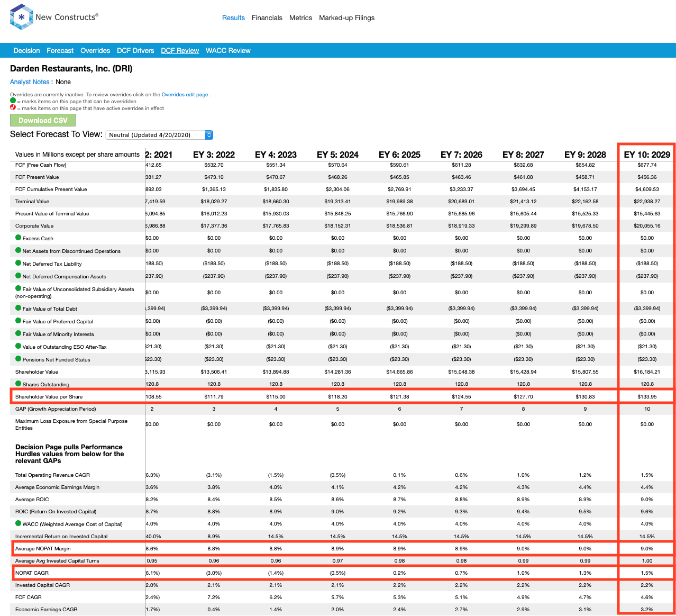Screen dimensions: 676x616
Task: Click the 3.2% Economic Earnings CAGR 2029 cell
Action: point(647,609)
